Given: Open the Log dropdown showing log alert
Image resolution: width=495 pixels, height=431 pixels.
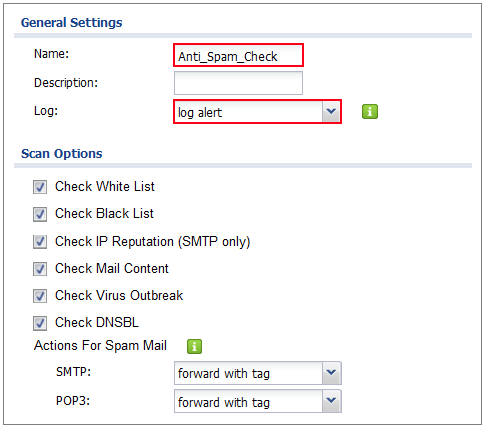Looking at the screenshot, I should point(257,112).
